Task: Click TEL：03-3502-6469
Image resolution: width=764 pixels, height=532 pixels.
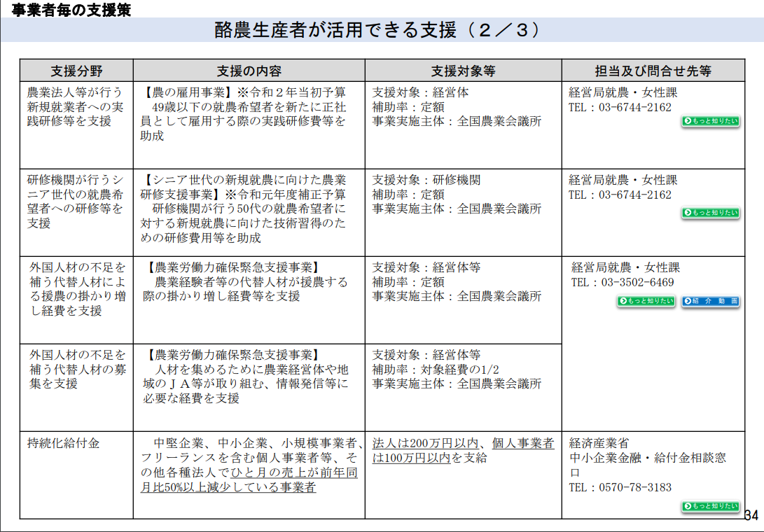Action: tap(623, 282)
